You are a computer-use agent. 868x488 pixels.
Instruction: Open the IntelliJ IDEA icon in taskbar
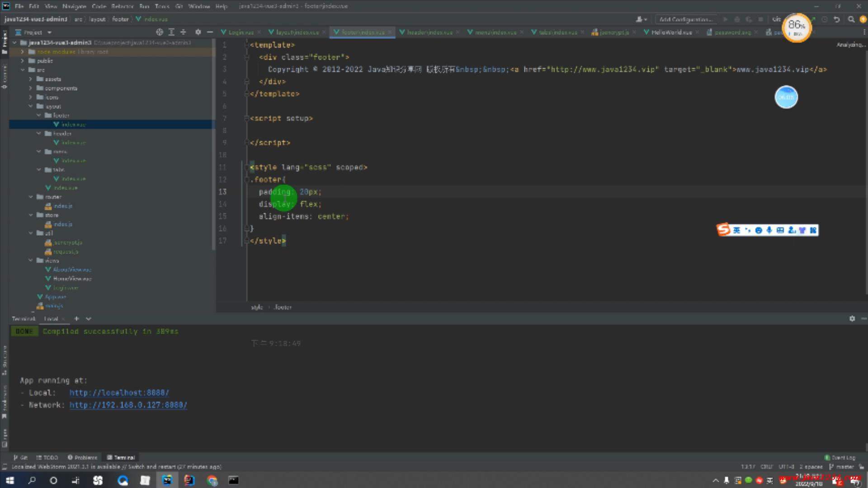click(x=189, y=480)
